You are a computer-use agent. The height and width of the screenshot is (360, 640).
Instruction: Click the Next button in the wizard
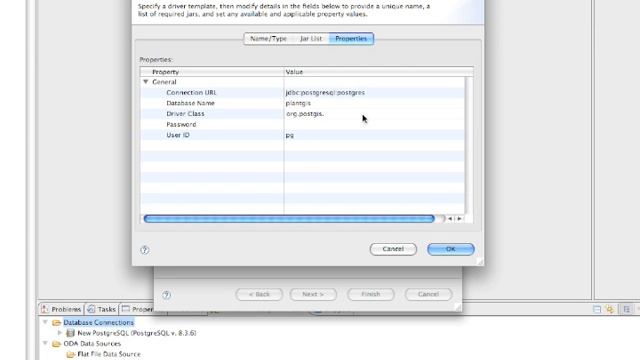pos(313,294)
